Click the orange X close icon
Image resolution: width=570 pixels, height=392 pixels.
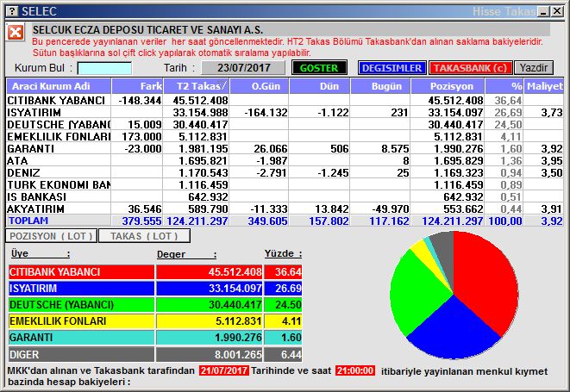(x=16, y=33)
